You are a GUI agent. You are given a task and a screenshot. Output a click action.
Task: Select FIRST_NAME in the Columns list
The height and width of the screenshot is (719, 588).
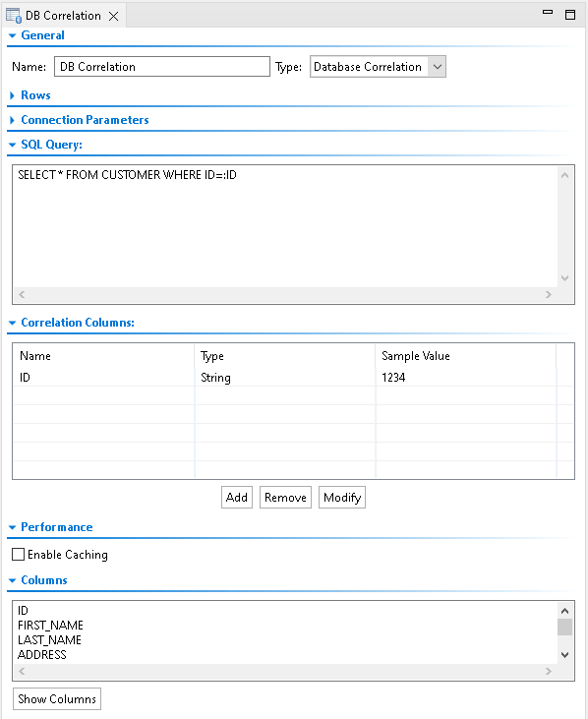[x=50, y=626]
